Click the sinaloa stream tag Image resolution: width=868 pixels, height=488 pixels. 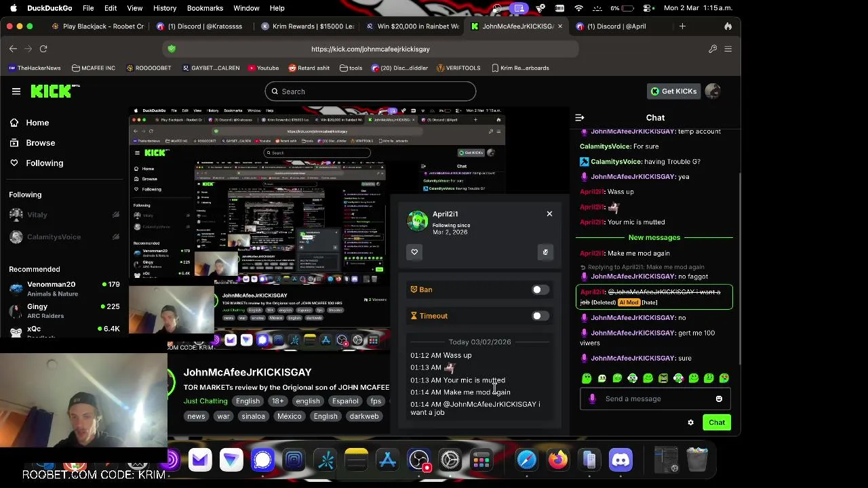coord(254,416)
